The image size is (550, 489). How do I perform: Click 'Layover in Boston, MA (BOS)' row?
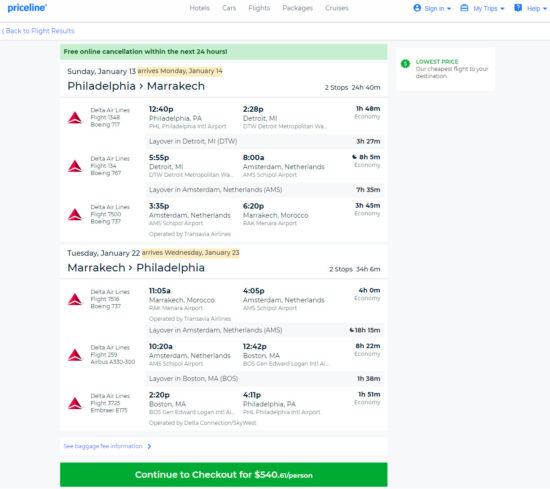[x=264, y=379]
